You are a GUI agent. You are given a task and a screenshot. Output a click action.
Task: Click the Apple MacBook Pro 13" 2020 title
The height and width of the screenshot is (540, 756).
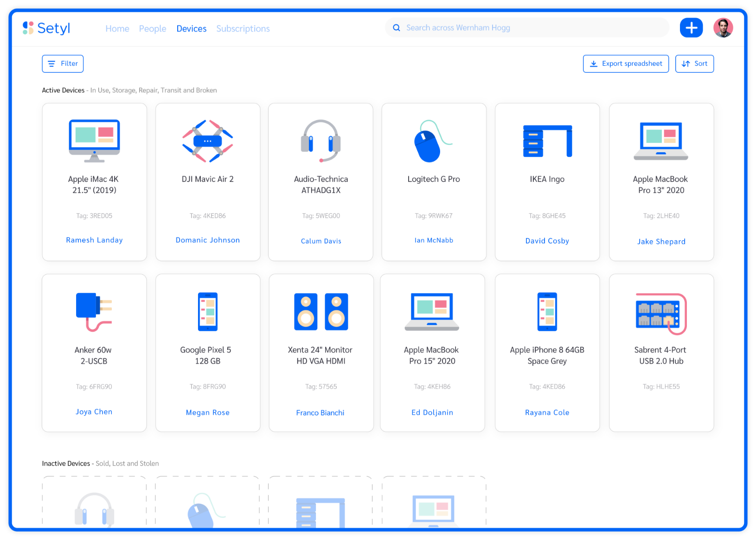pyautogui.click(x=661, y=185)
